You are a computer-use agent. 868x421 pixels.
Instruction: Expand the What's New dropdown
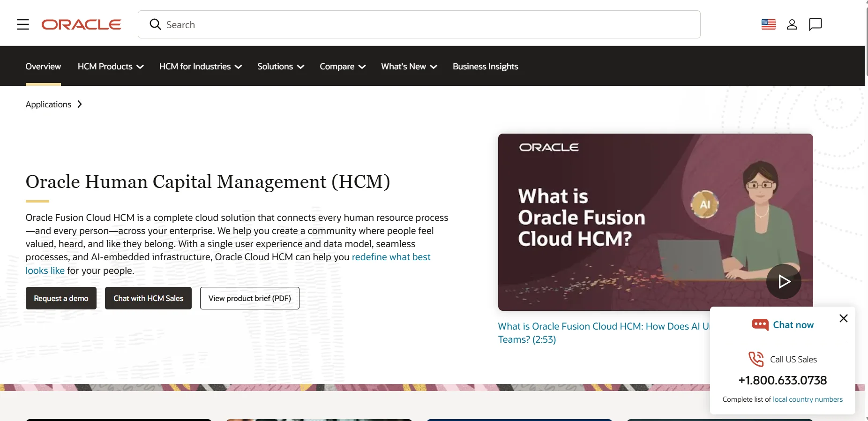click(409, 67)
